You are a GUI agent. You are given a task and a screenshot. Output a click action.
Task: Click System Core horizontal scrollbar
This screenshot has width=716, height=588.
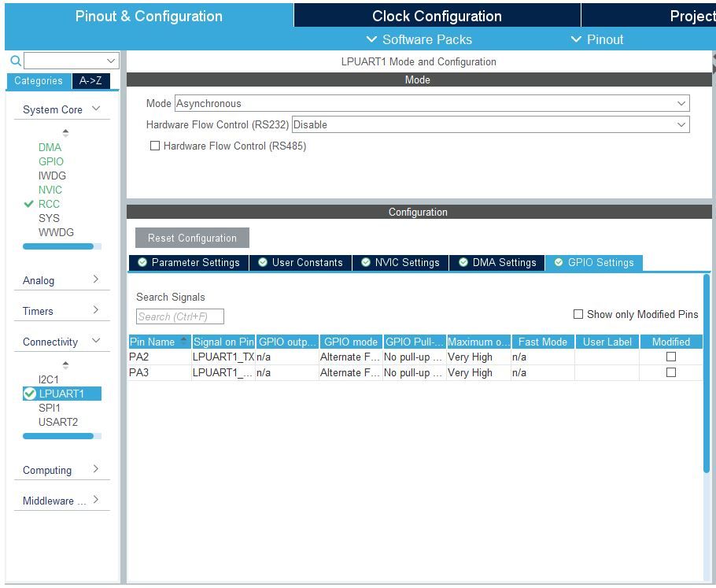58,246
